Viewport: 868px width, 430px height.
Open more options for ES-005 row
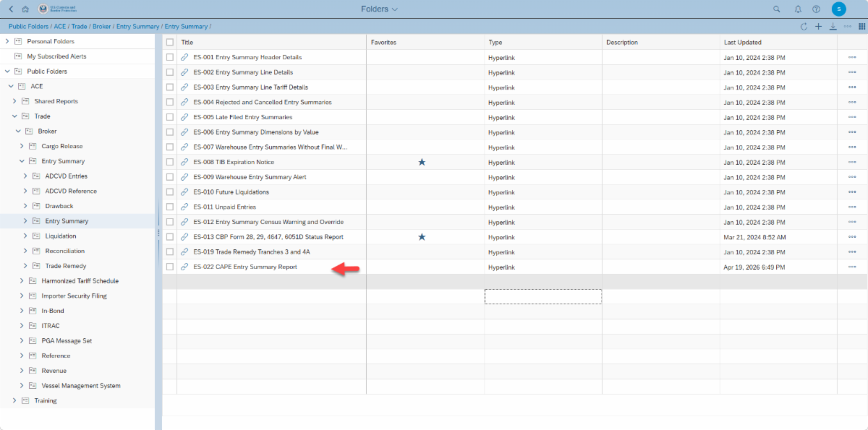(x=852, y=117)
